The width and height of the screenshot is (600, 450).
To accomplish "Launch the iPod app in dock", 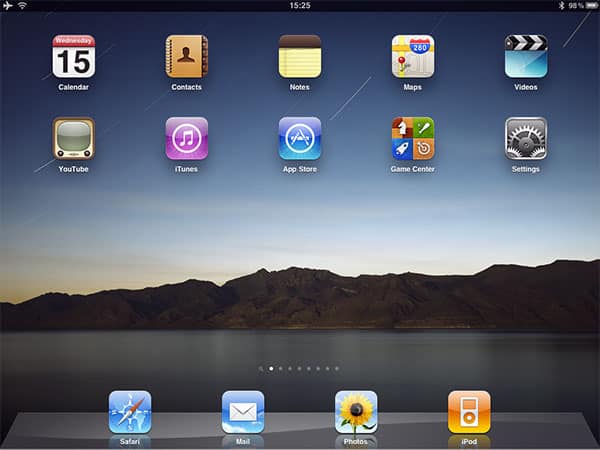I will point(469,412).
